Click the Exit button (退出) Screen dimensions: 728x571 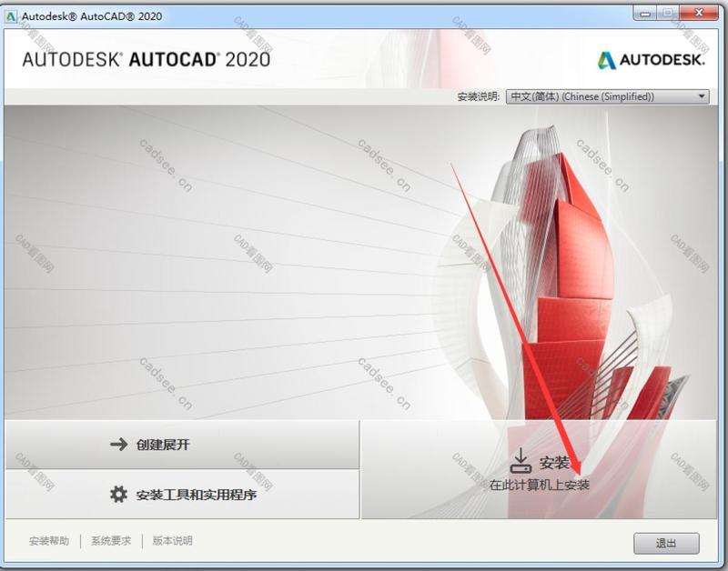[666, 543]
